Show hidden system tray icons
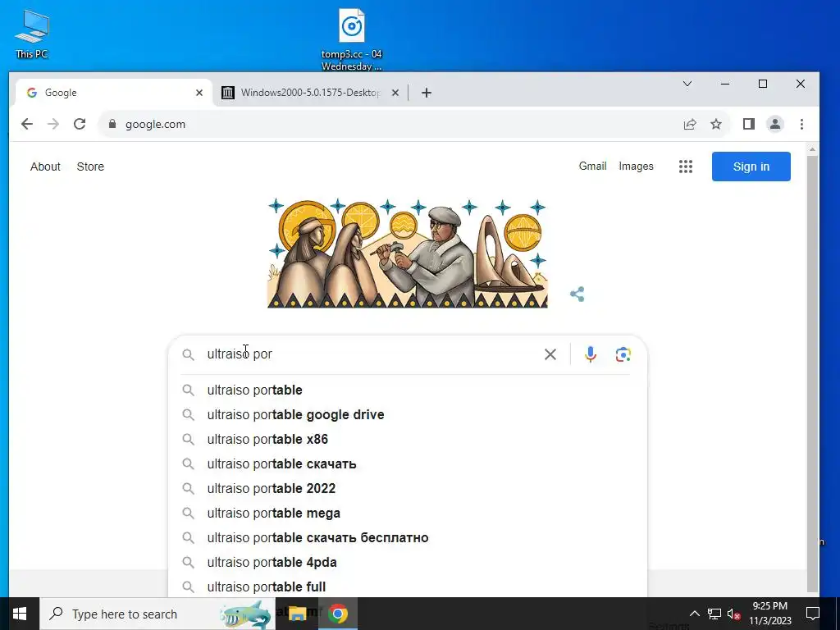 pos(694,614)
